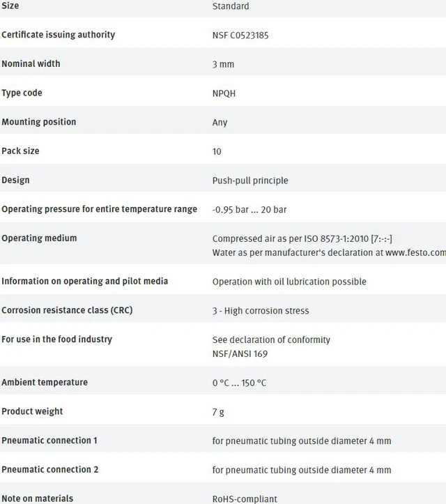This screenshot has width=446, height=504.
Task: Click the NSF C0523185 certificate value
Action: [240, 35]
